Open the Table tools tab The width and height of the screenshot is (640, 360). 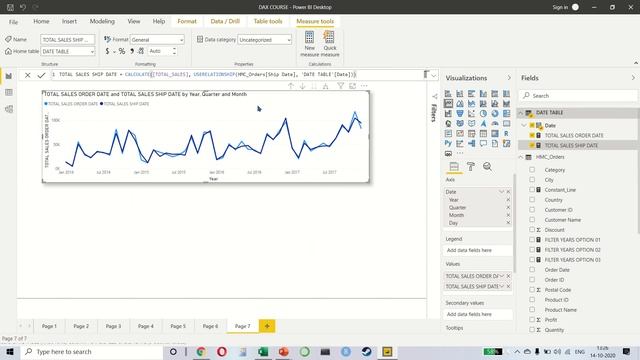point(268,21)
